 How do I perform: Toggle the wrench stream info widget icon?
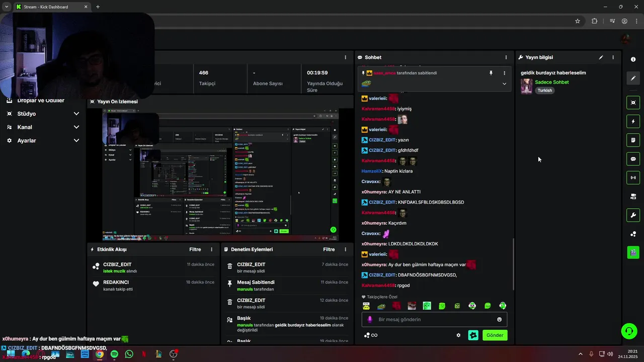633,215
